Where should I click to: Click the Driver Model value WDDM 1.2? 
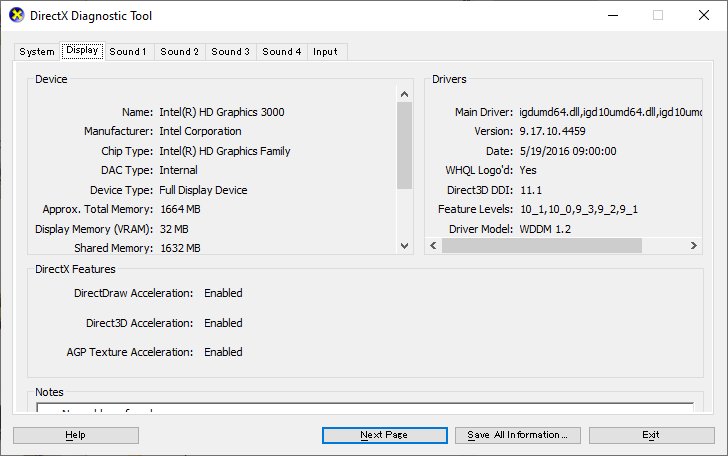[545, 229]
